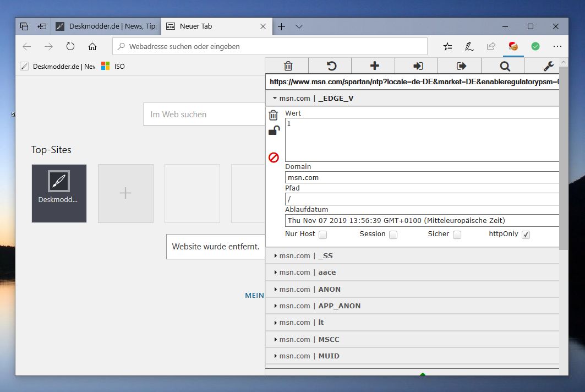Expand the msn.com _SS cookie entry
Image resolution: width=585 pixels, height=392 pixels.
click(412, 255)
